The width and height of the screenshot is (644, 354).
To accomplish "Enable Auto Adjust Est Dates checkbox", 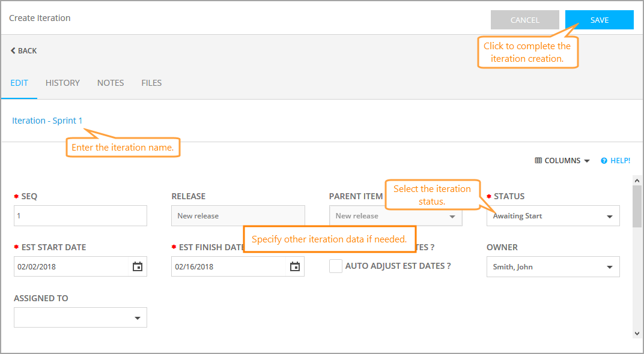I will click(x=336, y=266).
